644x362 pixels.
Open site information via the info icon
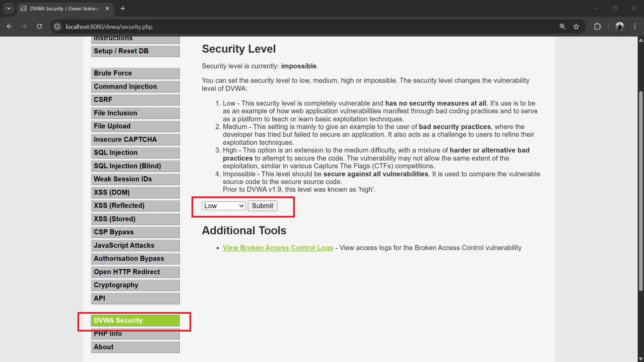point(57,26)
